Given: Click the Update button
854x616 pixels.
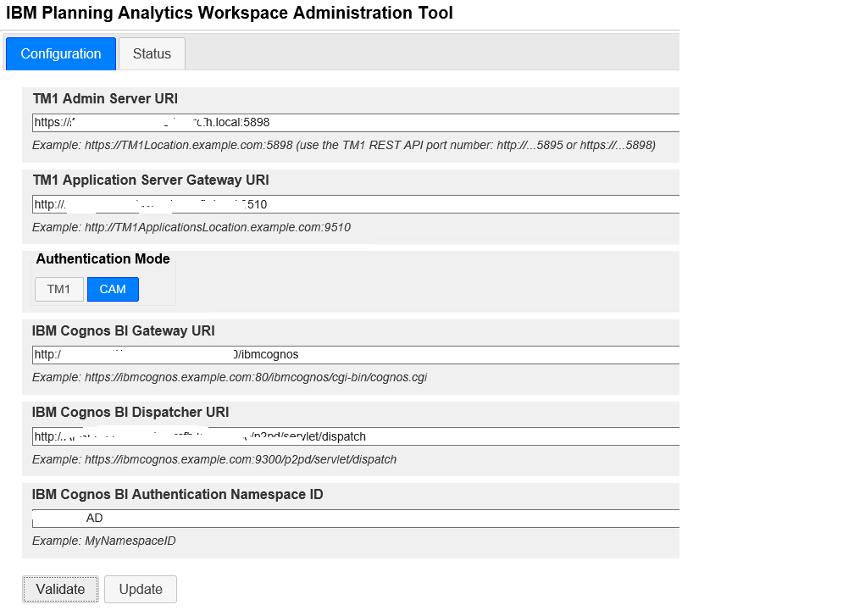Looking at the screenshot, I should (141, 590).
